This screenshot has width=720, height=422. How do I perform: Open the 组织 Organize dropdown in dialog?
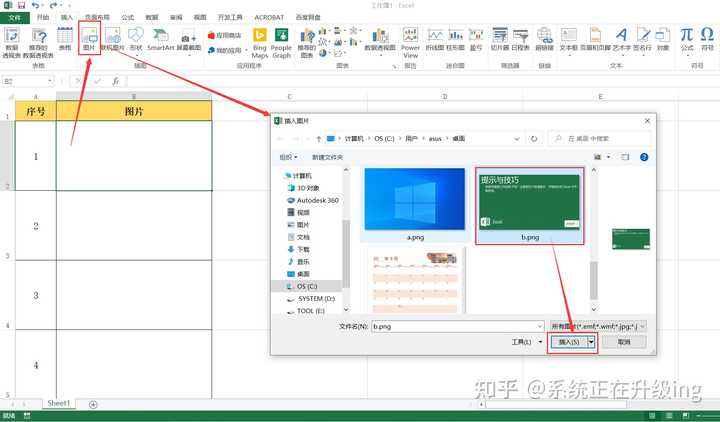click(288, 157)
